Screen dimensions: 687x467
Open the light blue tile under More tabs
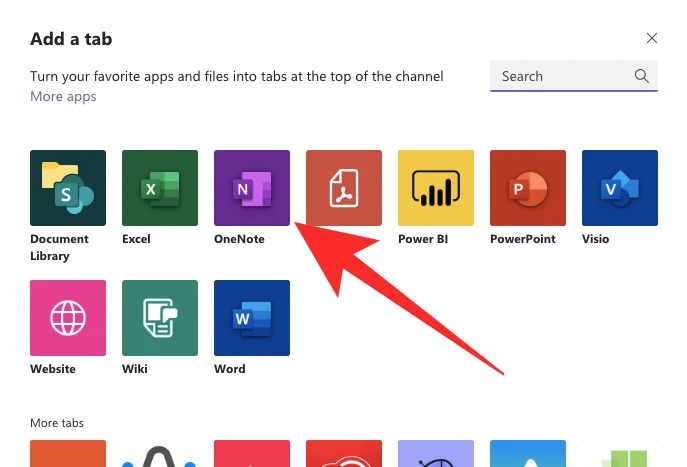(x=528, y=453)
